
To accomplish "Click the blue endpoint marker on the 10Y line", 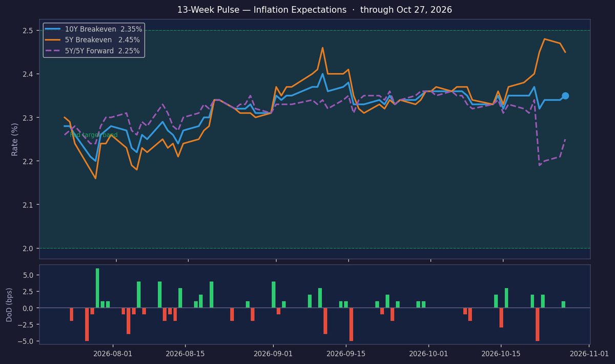I will tap(565, 96).
